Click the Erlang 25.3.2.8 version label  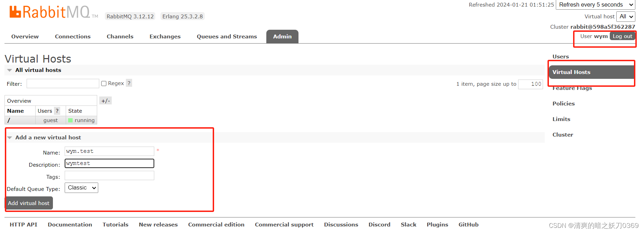coord(183,16)
